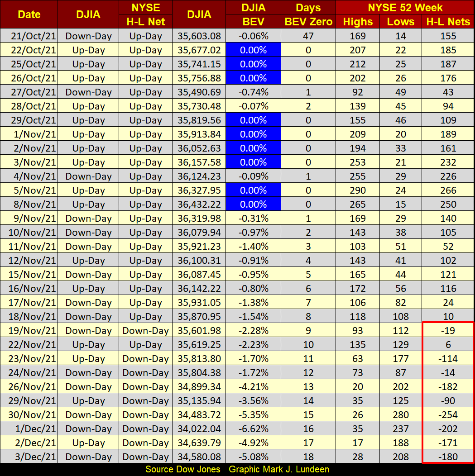Click the Date column header

click(x=29, y=14)
